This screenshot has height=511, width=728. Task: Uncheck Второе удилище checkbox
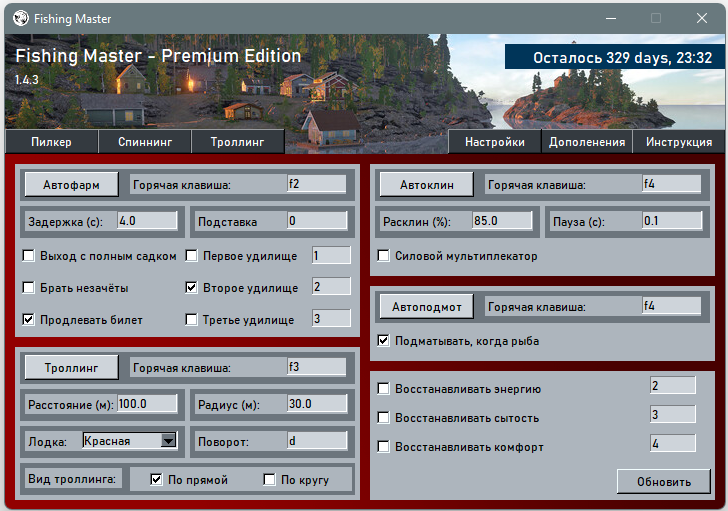(x=192, y=288)
